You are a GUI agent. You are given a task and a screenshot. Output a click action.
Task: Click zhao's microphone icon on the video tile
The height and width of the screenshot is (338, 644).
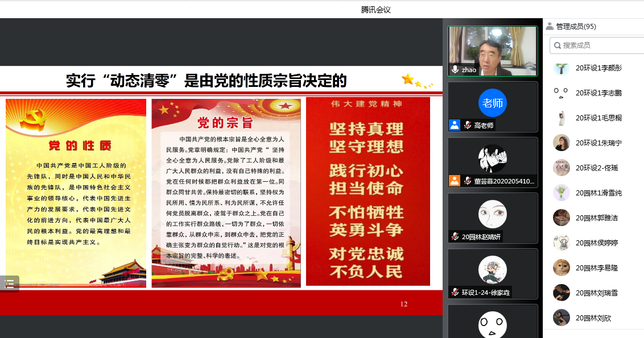pos(455,69)
